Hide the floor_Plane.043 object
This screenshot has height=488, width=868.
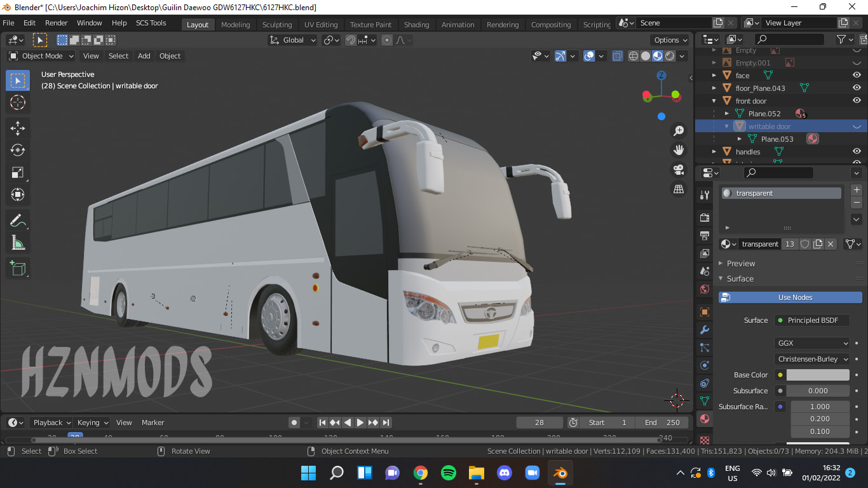pyautogui.click(x=857, y=88)
